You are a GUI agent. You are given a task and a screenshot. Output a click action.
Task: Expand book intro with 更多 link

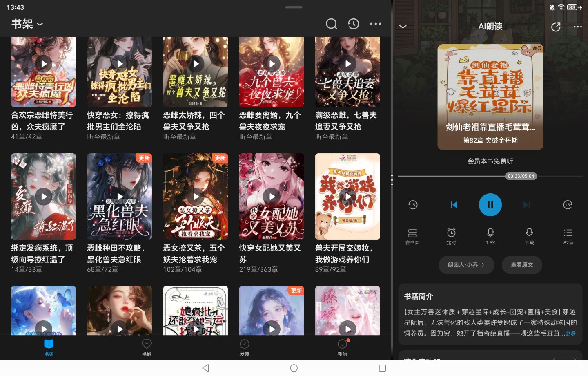coord(570,333)
